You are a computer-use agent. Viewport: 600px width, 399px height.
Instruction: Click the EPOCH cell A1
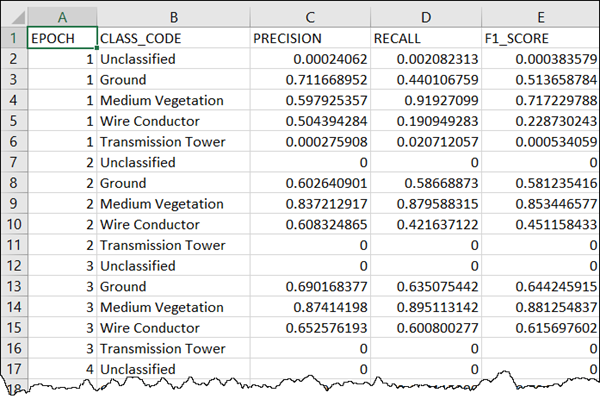point(62,38)
